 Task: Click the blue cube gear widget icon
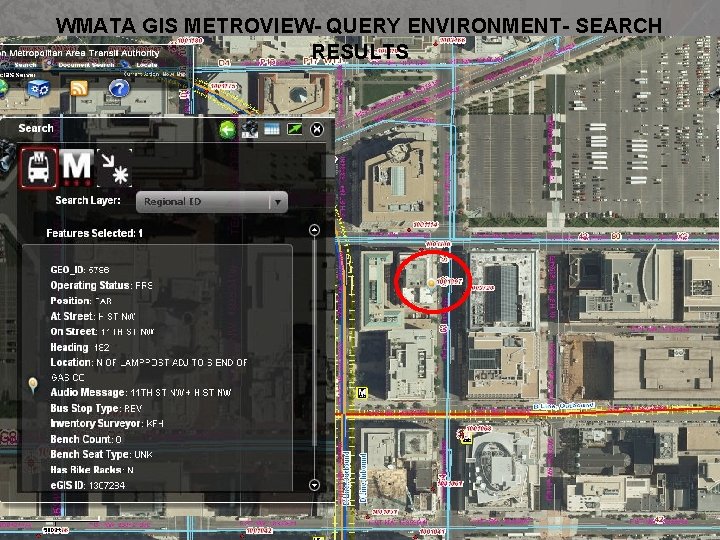click(x=39, y=88)
